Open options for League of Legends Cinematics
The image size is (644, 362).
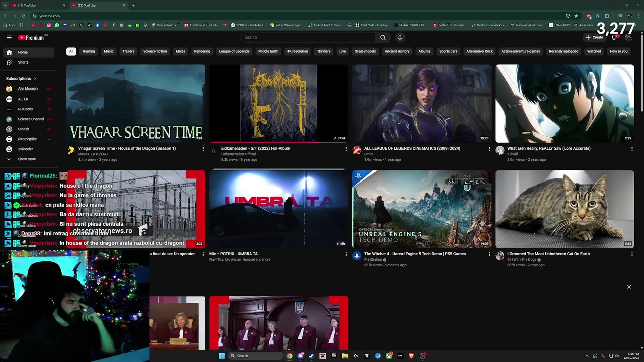[489, 149]
